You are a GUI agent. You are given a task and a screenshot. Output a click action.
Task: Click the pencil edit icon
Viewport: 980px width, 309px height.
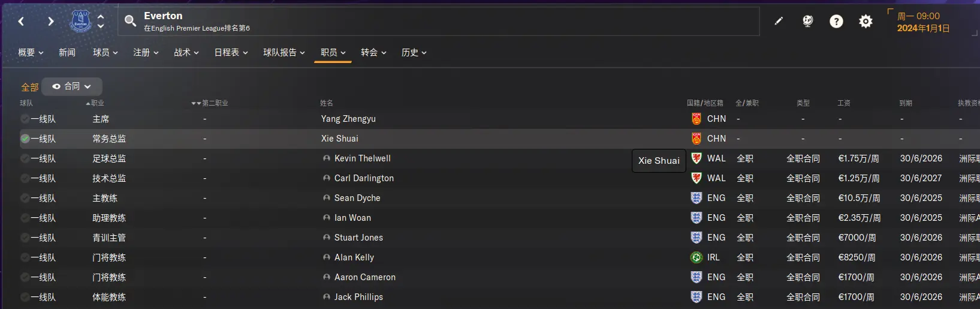[x=779, y=21]
